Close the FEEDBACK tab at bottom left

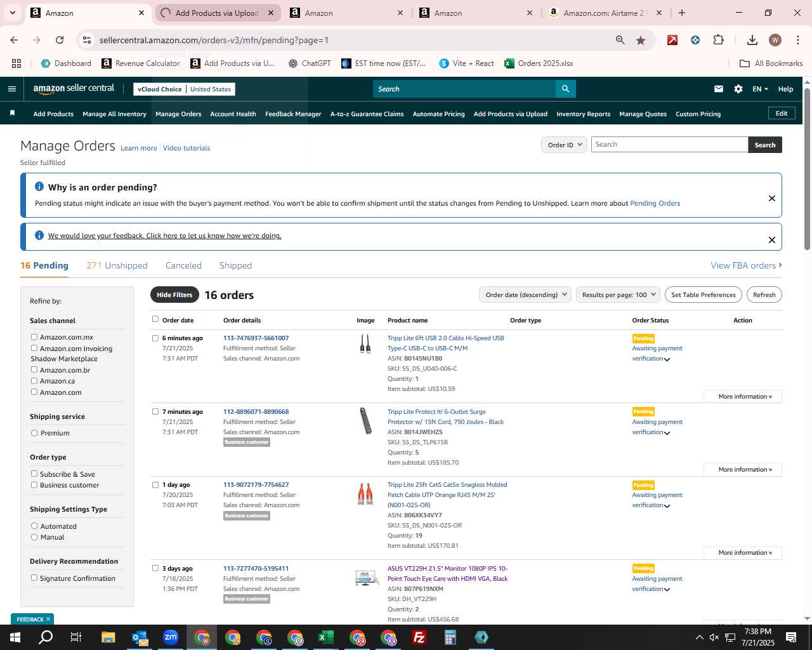(48, 619)
